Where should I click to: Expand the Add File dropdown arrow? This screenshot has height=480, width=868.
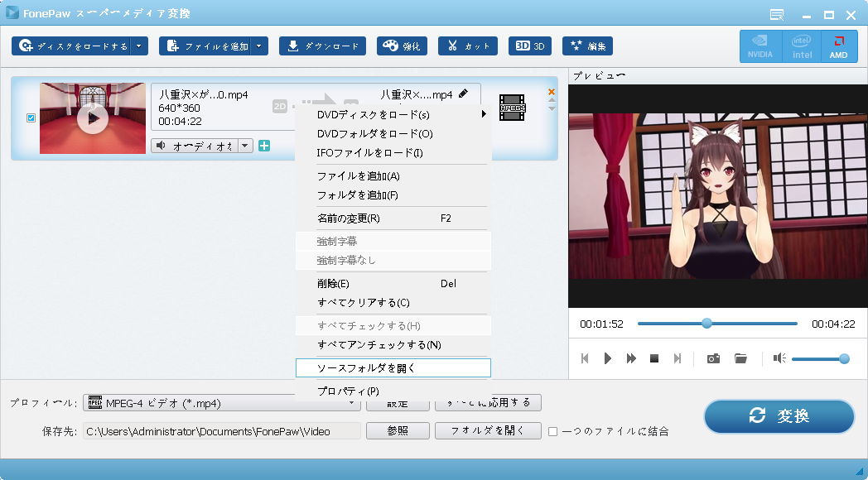260,46
